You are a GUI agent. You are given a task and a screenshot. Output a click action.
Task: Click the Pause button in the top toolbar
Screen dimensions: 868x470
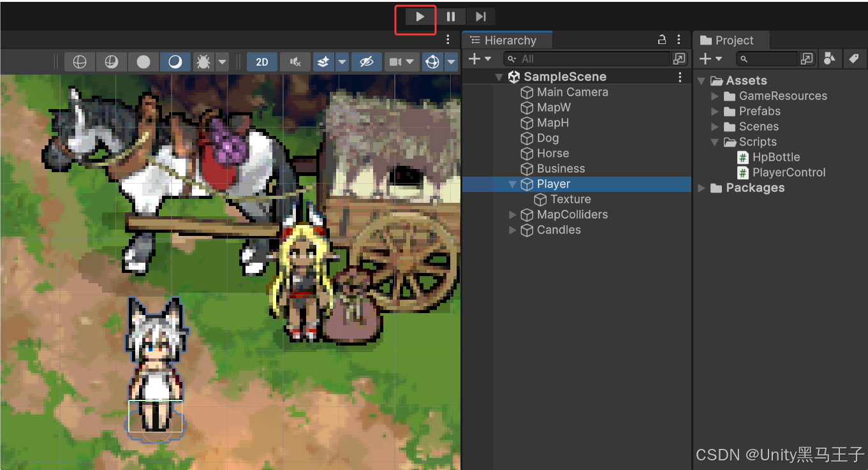point(451,17)
